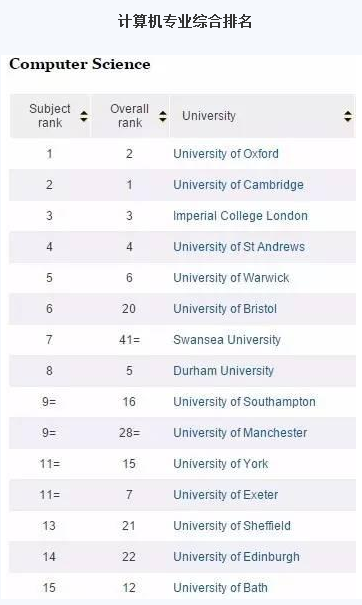Open University of Edinburgh link
This screenshot has height=605, width=362.
click(236, 557)
